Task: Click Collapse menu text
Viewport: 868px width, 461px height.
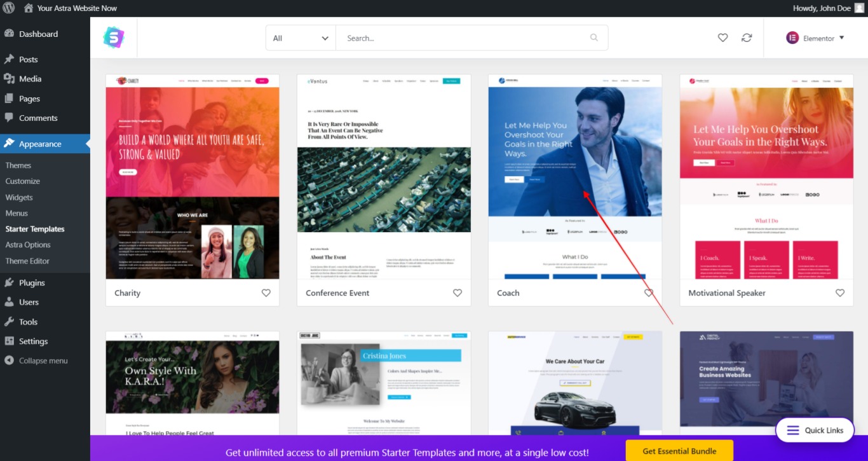Action: (43, 361)
